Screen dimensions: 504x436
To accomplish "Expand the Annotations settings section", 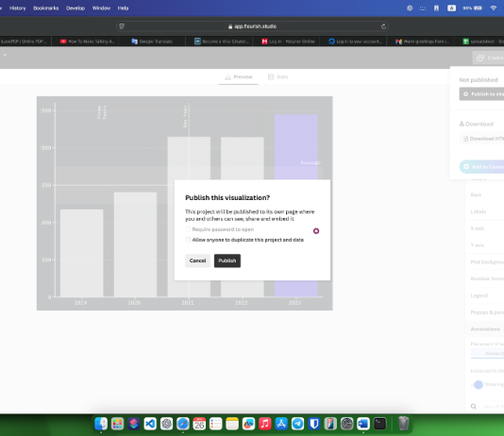I will (486, 329).
